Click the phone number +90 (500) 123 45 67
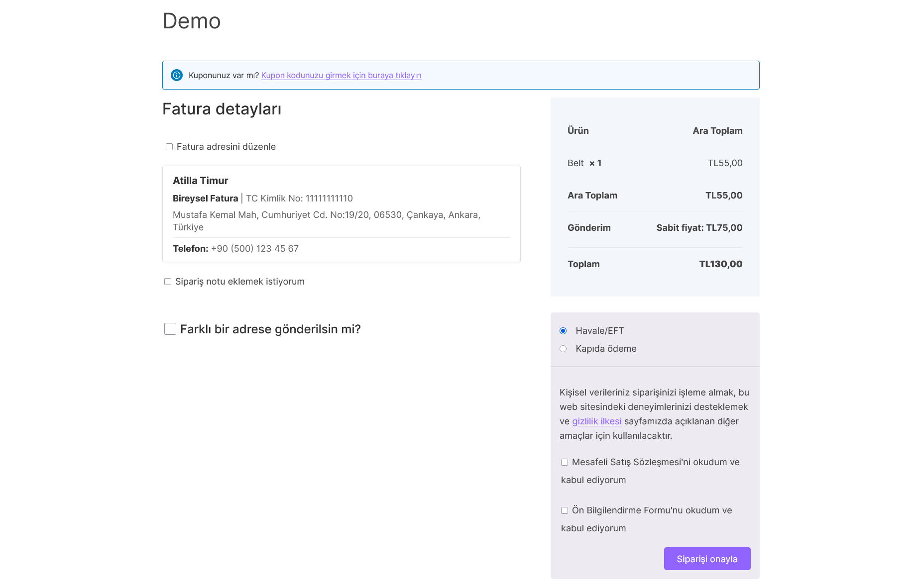The image size is (922, 588). 255,249
